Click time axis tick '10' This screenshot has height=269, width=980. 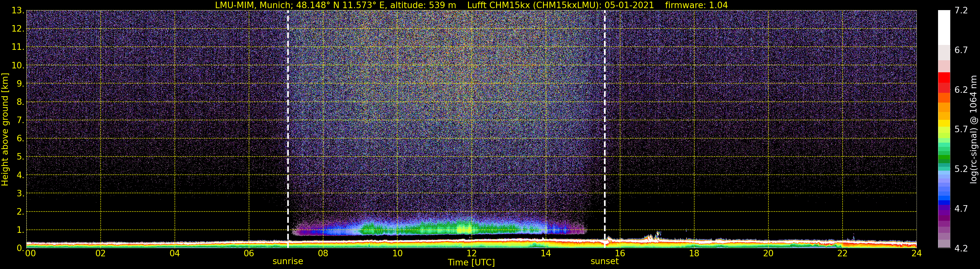(397, 253)
